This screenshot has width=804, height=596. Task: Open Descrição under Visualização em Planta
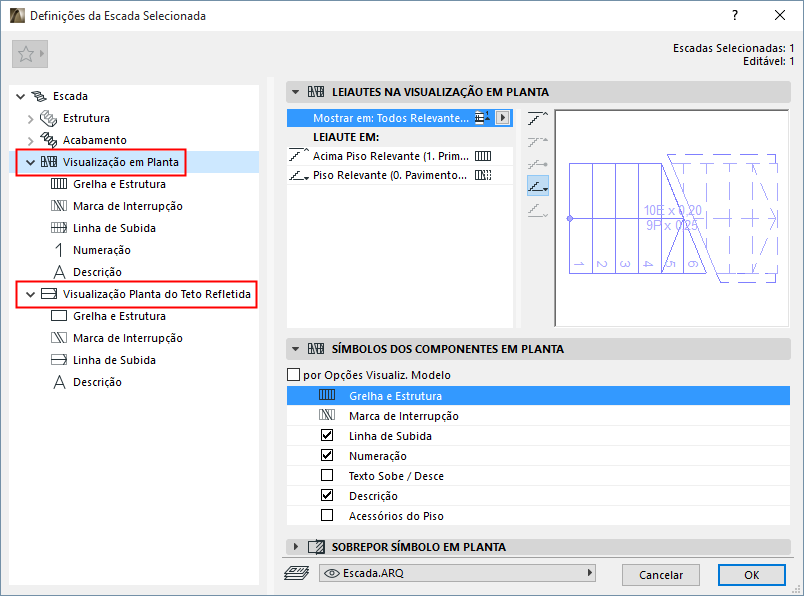coord(97,272)
